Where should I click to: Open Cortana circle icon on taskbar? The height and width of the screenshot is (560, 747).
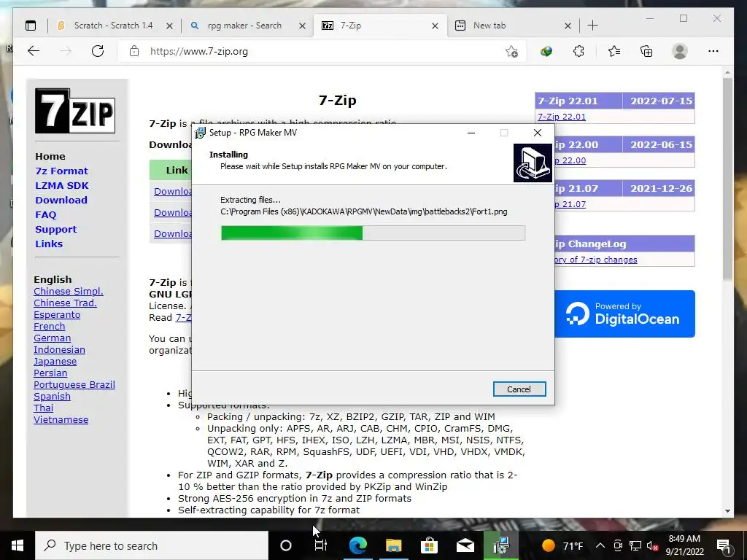286,545
